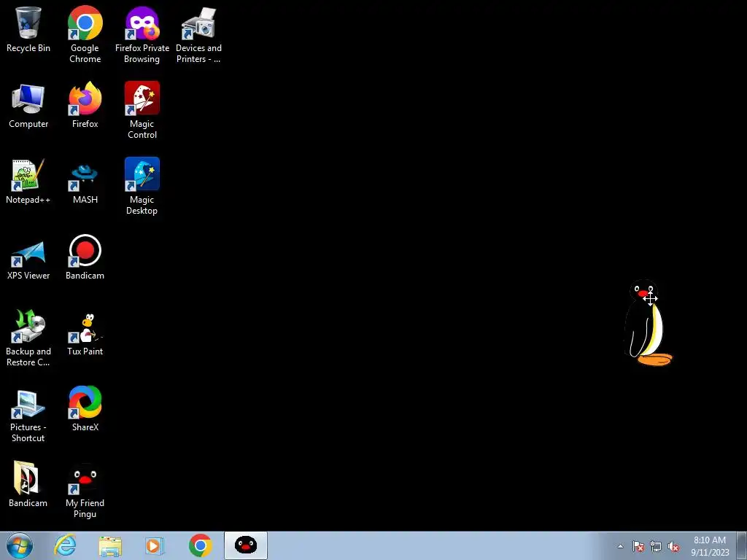Open Windows Explorer from the taskbar
747x560 pixels.
[x=110, y=545]
